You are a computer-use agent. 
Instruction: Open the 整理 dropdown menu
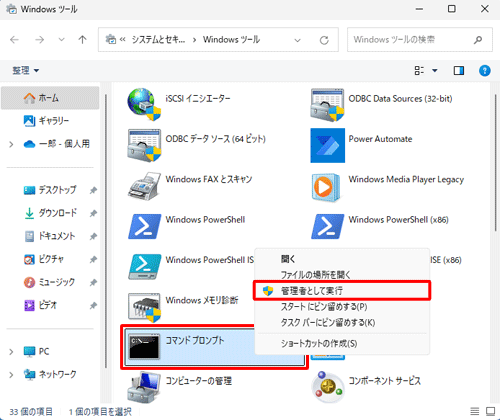click(25, 70)
